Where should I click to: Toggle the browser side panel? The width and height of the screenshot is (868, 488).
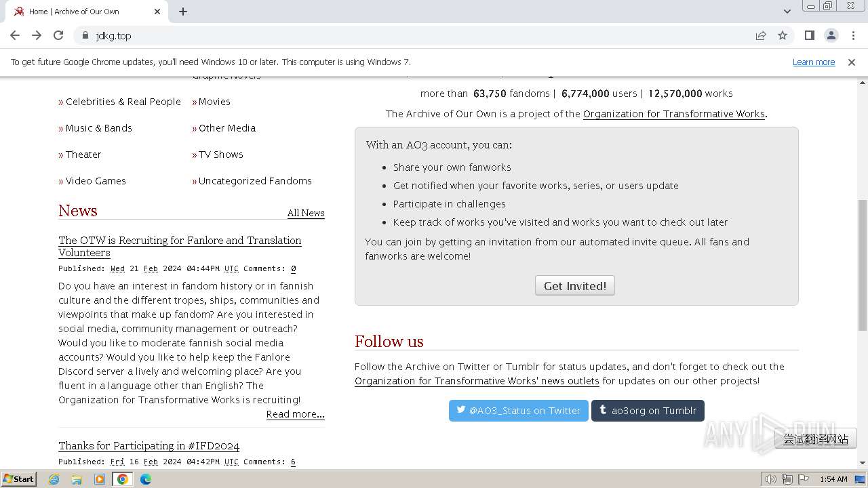809,35
